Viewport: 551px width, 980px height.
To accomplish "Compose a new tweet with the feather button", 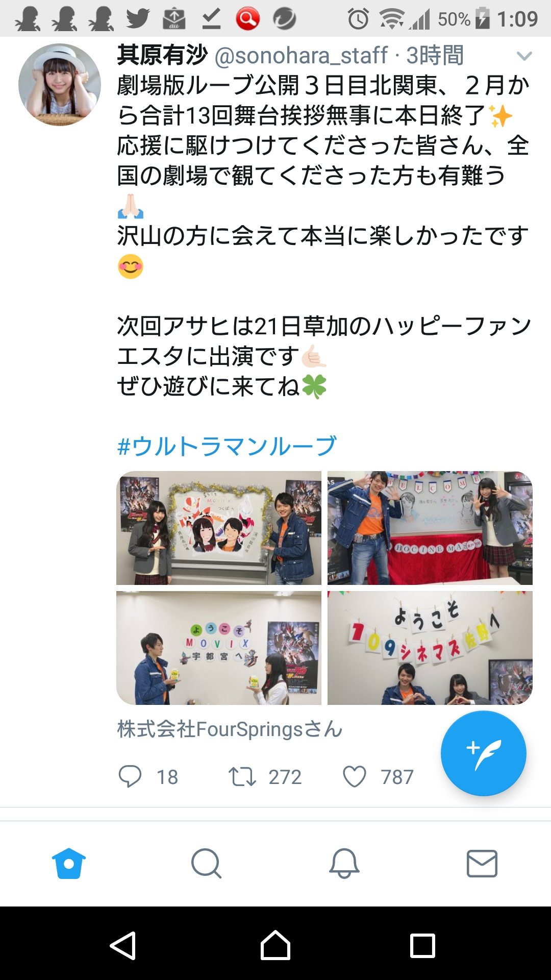I will (x=483, y=753).
